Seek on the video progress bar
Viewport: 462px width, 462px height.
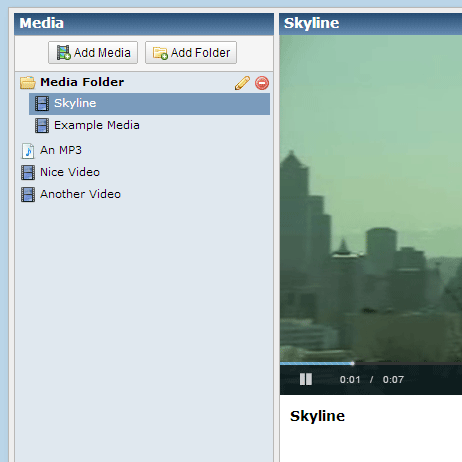tap(371, 363)
